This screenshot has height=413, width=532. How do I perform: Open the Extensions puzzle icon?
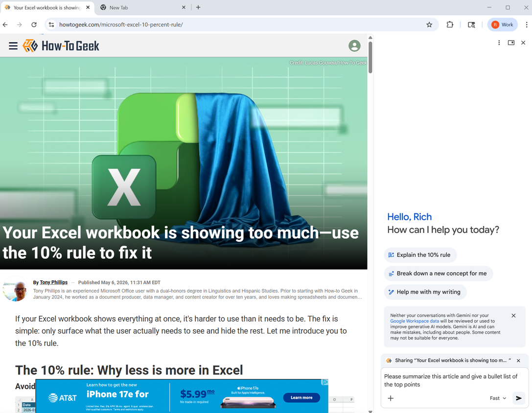pyautogui.click(x=450, y=24)
